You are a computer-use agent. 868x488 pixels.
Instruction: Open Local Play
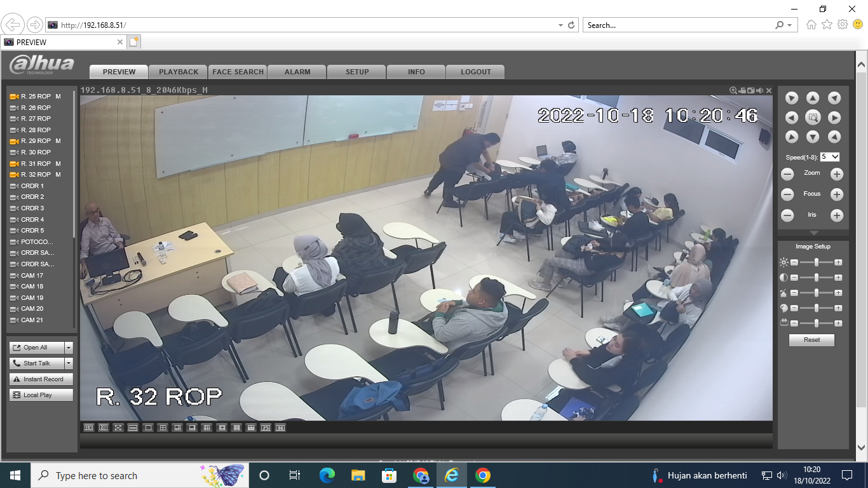41,395
